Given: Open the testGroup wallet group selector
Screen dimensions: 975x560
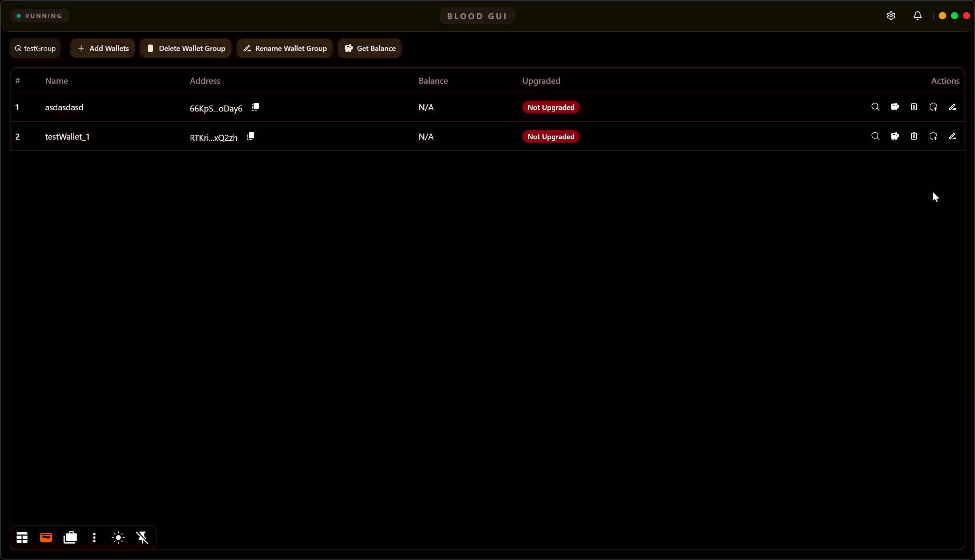Looking at the screenshot, I should [35, 49].
